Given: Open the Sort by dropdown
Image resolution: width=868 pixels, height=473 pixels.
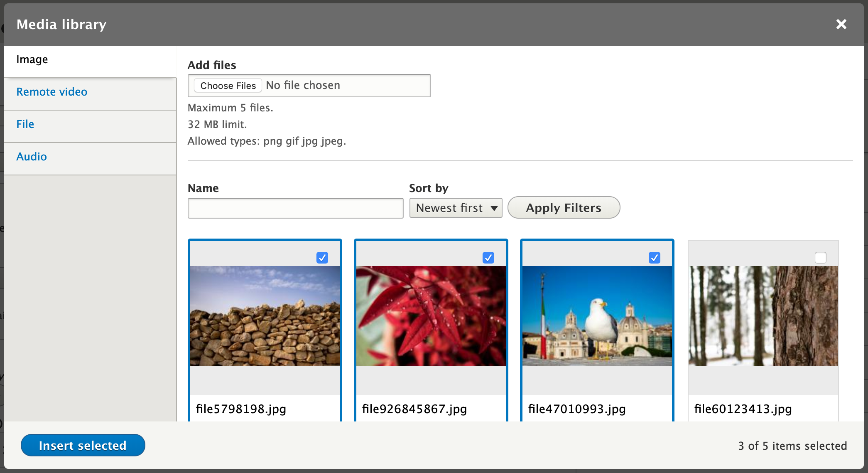Looking at the screenshot, I should 456,208.
